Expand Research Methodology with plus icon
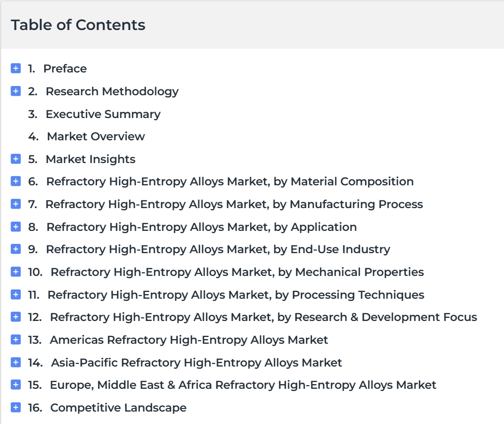 (16, 91)
